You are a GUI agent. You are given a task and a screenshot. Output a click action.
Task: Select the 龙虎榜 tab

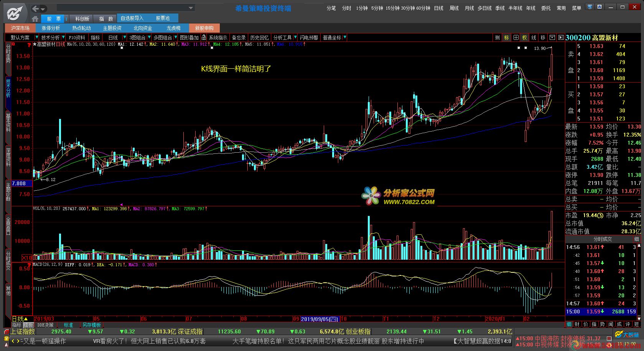click(x=173, y=28)
